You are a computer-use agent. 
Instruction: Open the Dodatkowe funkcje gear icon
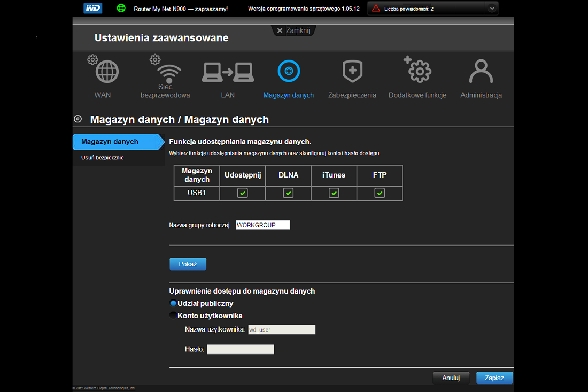(417, 70)
